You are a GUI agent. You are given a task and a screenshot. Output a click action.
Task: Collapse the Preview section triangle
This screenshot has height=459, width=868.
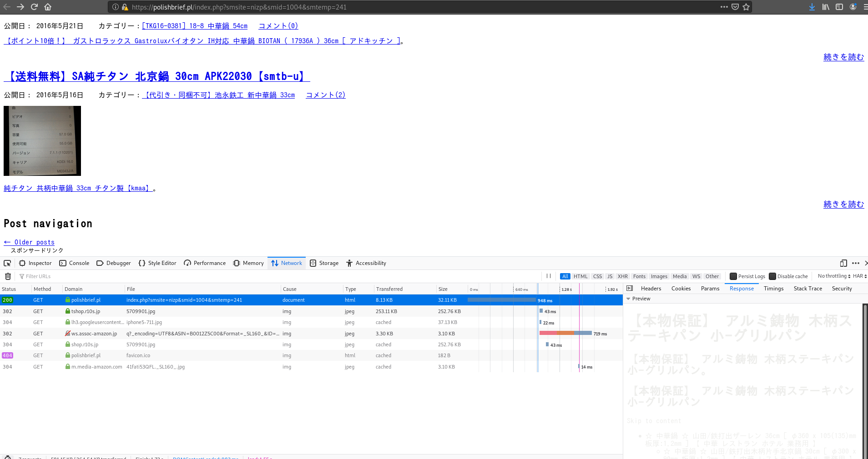point(628,299)
